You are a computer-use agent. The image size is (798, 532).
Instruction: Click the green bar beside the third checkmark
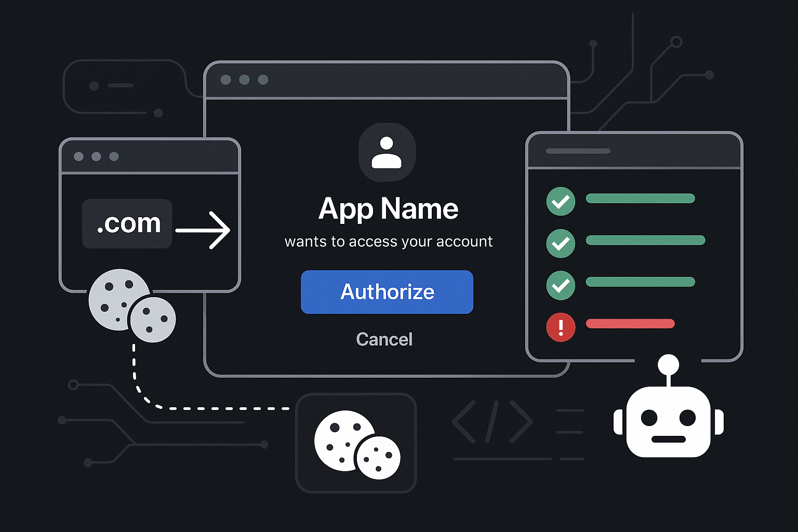tap(640, 282)
